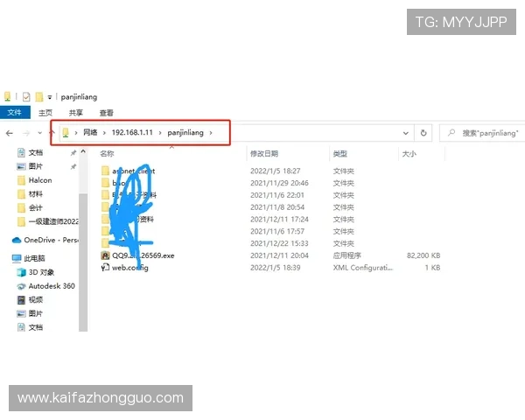Open the 会计 folder in sidebar
525x420 pixels.
pyautogui.click(x=35, y=207)
